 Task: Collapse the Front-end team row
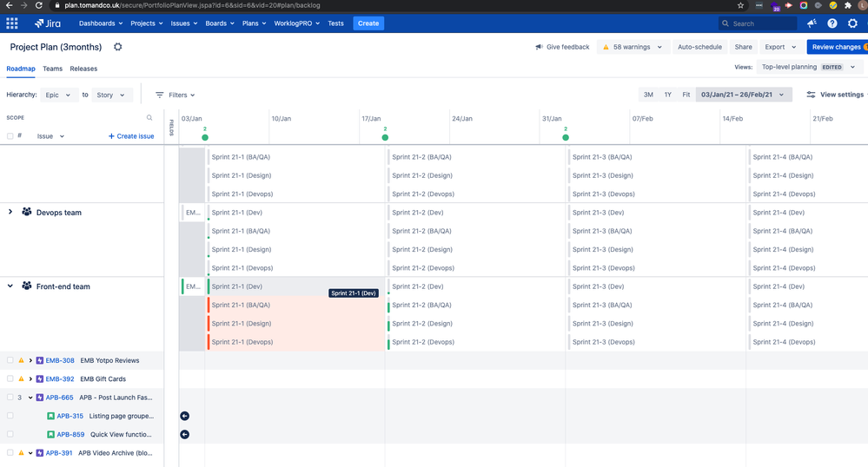[x=10, y=286]
